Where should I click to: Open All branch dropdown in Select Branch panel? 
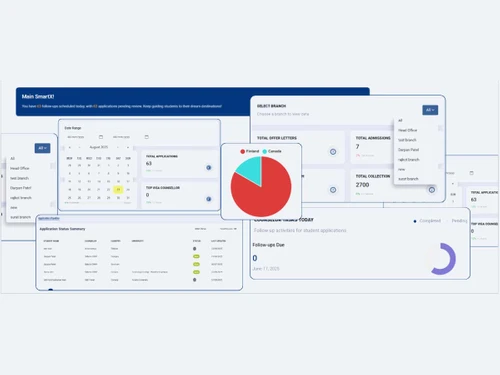coord(430,110)
